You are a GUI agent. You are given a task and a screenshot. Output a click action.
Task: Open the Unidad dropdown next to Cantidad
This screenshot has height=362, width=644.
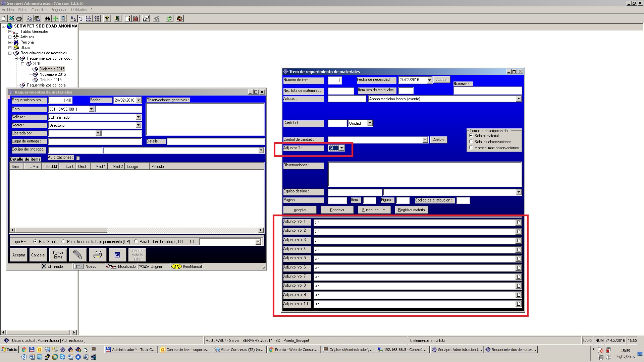(370, 123)
